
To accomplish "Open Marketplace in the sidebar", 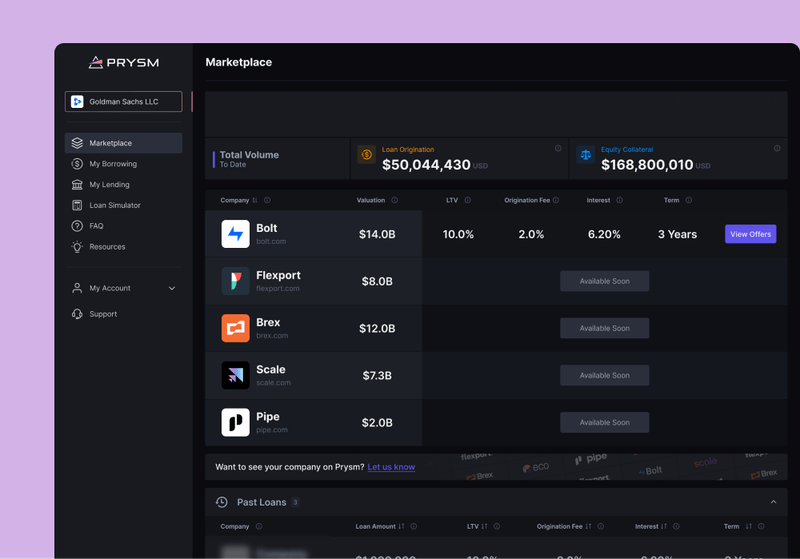I will [123, 143].
